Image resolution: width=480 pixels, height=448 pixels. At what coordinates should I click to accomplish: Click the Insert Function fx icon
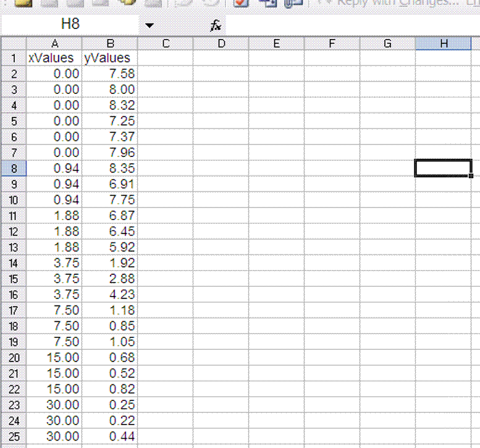click(x=215, y=25)
